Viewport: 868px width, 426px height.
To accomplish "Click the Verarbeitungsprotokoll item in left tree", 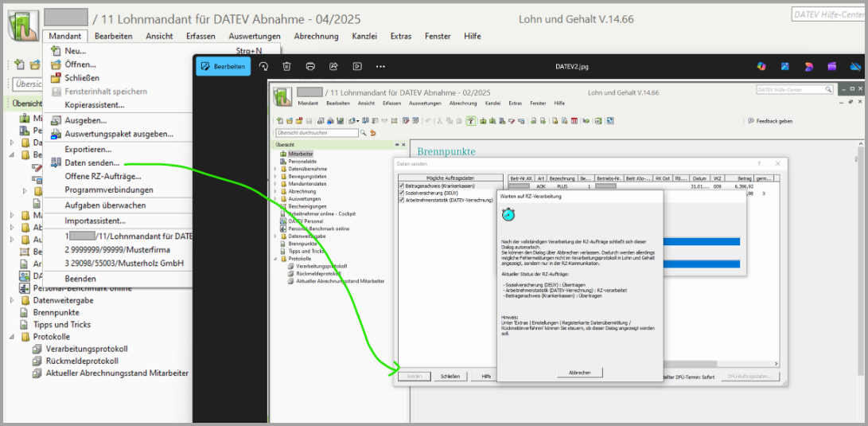I will tap(86, 349).
